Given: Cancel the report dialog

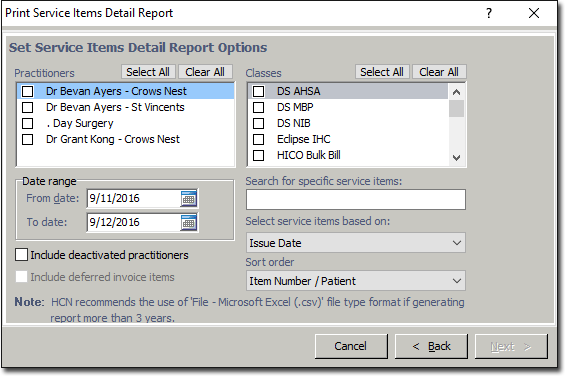Looking at the screenshot, I should pyautogui.click(x=351, y=346).
